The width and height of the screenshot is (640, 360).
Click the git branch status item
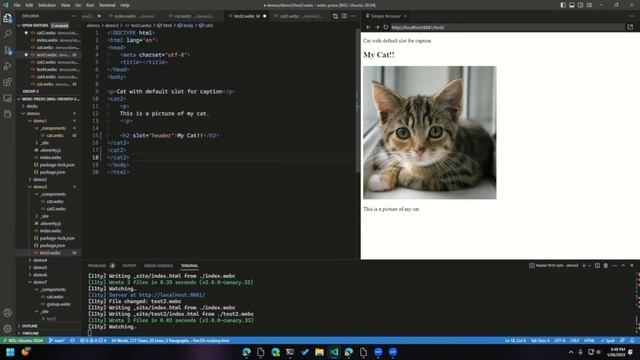click(x=57, y=340)
